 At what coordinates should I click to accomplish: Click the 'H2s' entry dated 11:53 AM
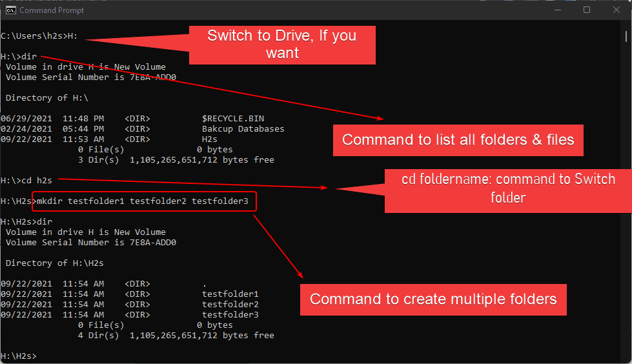click(x=210, y=139)
